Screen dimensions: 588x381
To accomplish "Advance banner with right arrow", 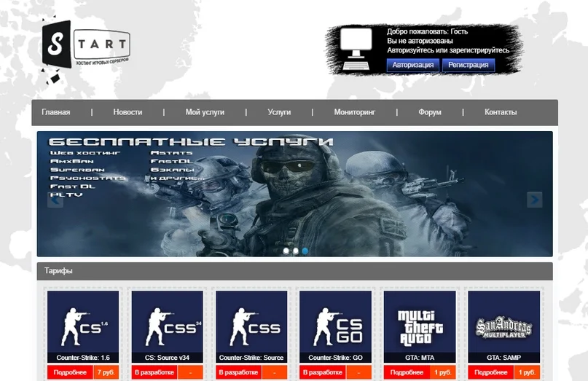I will (534, 200).
